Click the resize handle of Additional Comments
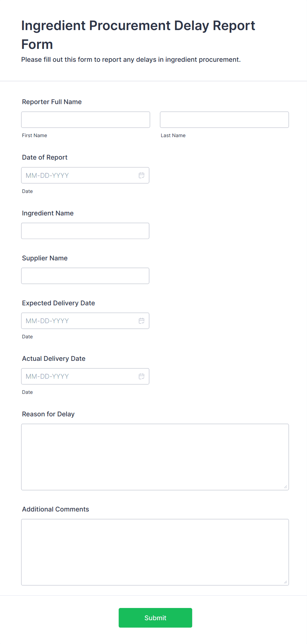 point(285,582)
